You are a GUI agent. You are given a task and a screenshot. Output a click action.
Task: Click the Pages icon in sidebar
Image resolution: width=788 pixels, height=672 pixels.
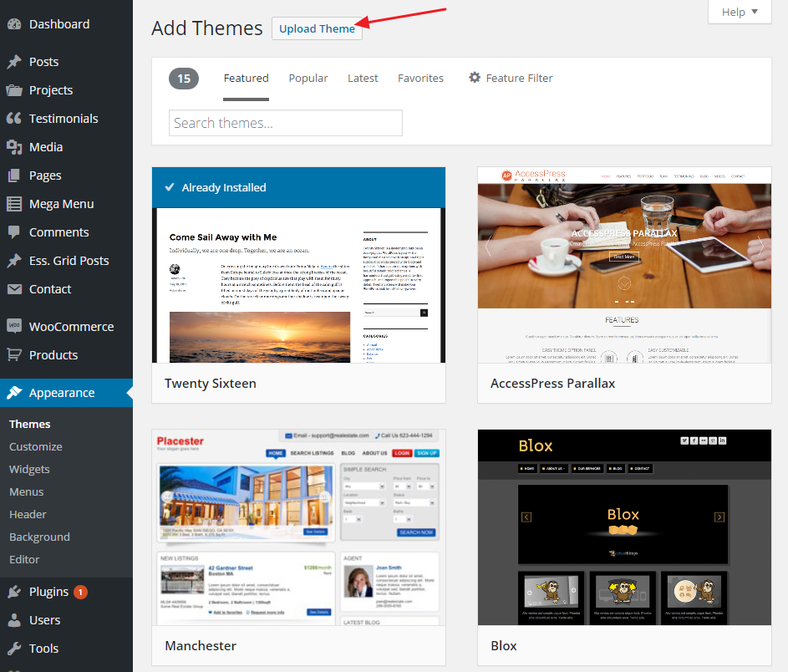pos(14,176)
